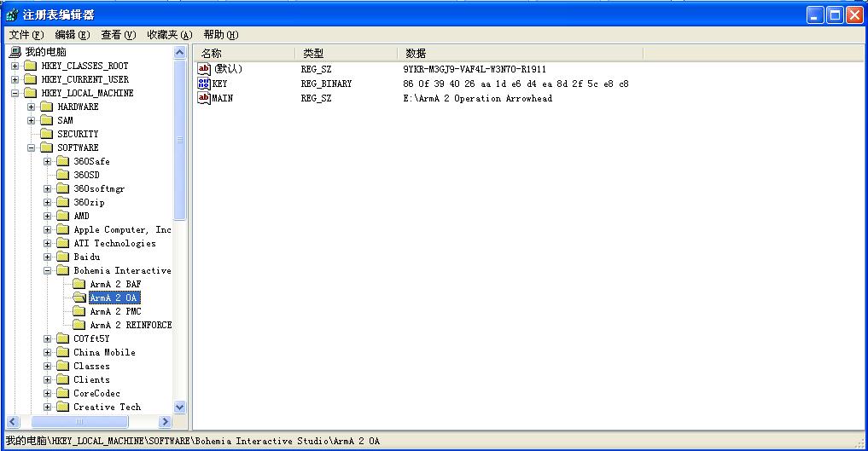Image resolution: width=868 pixels, height=451 pixels.
Task: Select ArmA 2 BAF key
Action: pyautogui.click(x=116, y=284)
